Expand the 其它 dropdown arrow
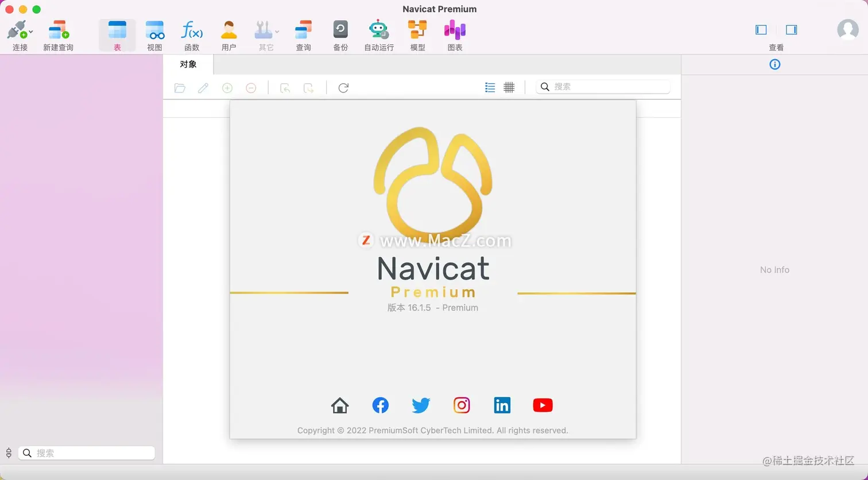 [277, 32]
